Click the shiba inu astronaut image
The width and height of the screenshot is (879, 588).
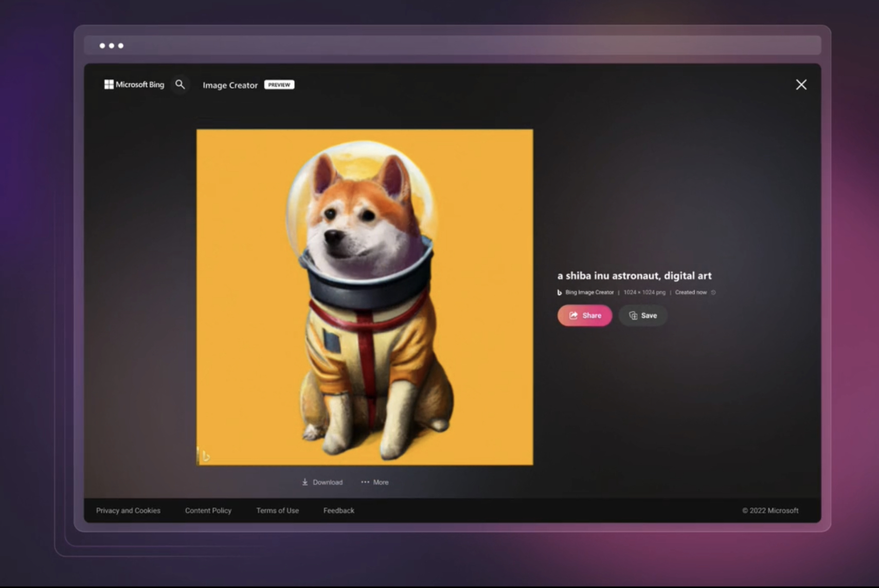(x=365, y=297)
